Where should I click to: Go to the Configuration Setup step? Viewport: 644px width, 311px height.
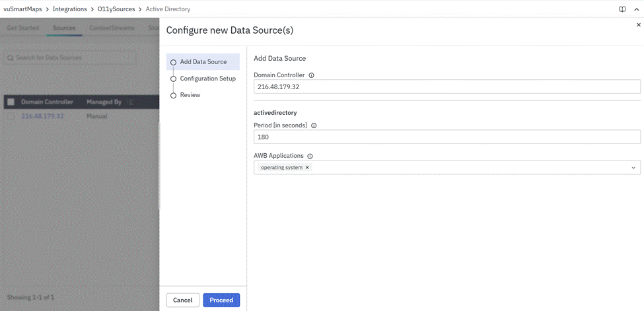click(207, 79)
